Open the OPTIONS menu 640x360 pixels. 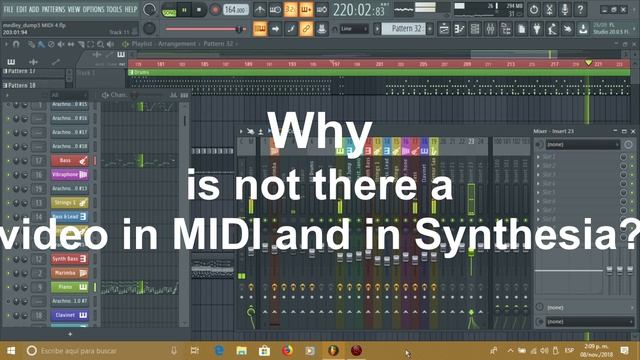point(93,9)
